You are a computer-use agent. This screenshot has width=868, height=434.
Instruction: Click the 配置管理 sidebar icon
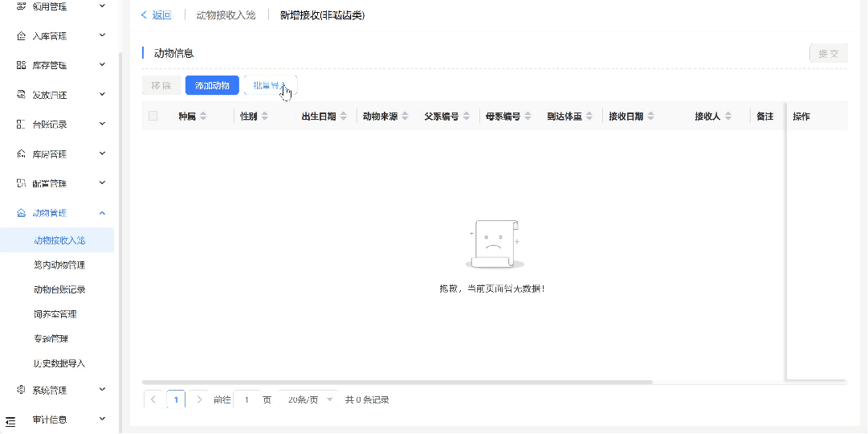coord(21,183)
